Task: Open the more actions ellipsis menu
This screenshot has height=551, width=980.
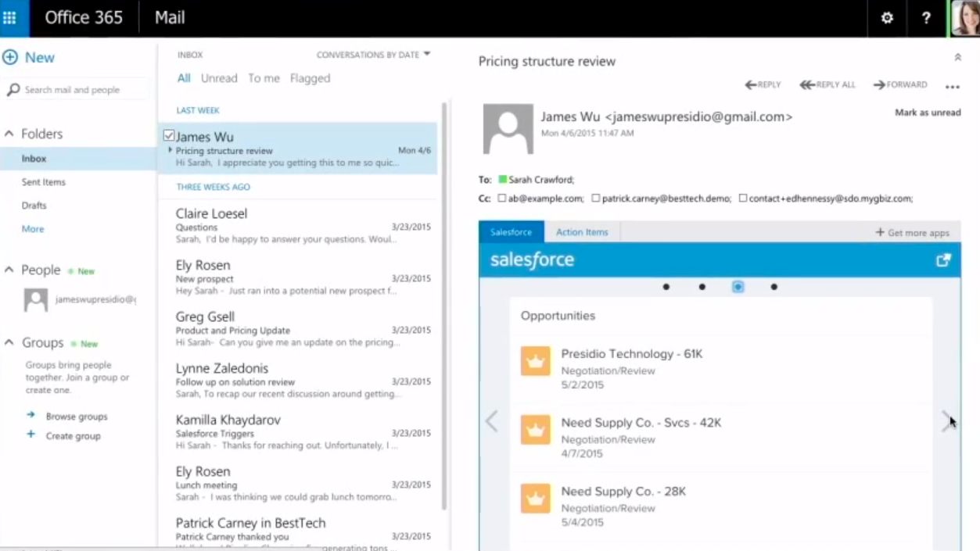Action: coord(952,87)
